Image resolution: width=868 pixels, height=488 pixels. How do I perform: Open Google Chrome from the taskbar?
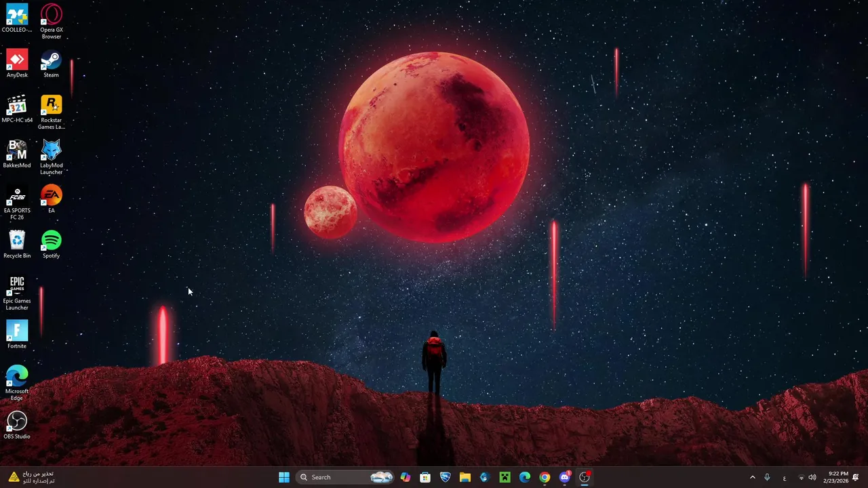tap(545, 477)
